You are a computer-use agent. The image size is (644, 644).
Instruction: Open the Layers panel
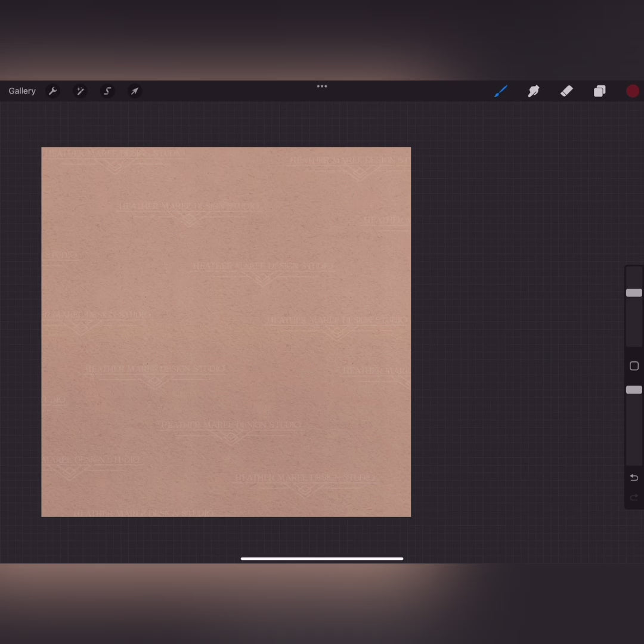point(599,91)
